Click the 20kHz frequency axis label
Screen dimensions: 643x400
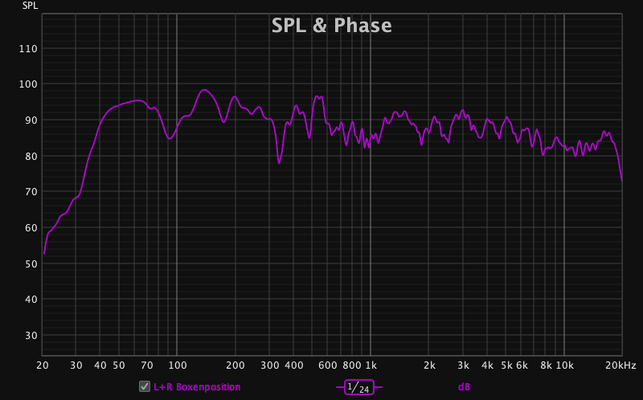(620, 365)
